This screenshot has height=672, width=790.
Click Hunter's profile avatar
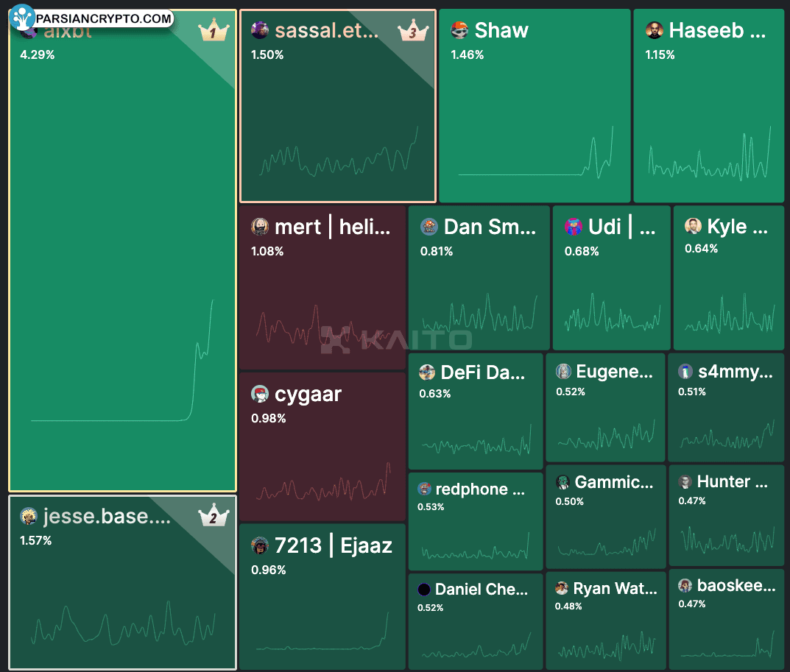click(x=685, y=481)
